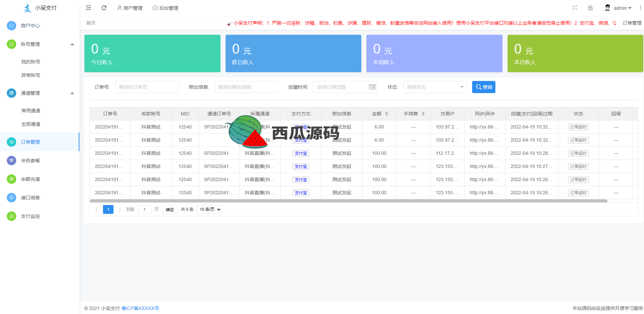644x314 pixels.
Task: Open 商户管理 top menu
Action: click(x=130, y=8)
